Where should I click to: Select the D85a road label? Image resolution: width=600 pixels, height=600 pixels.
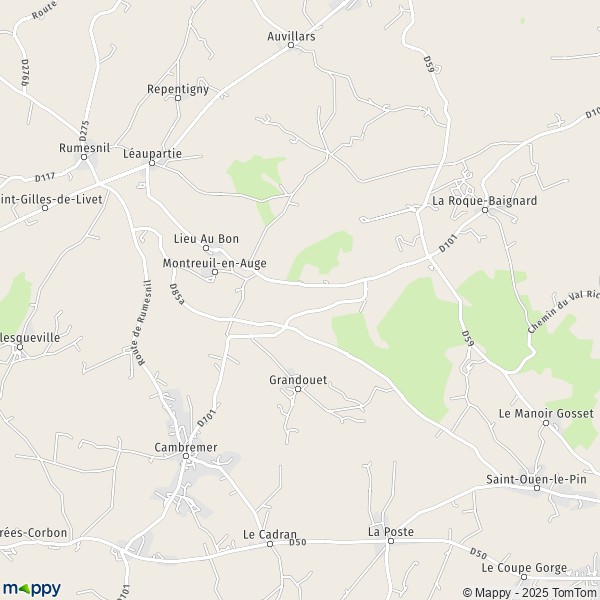pyautogui.click(x=177, y=294)
